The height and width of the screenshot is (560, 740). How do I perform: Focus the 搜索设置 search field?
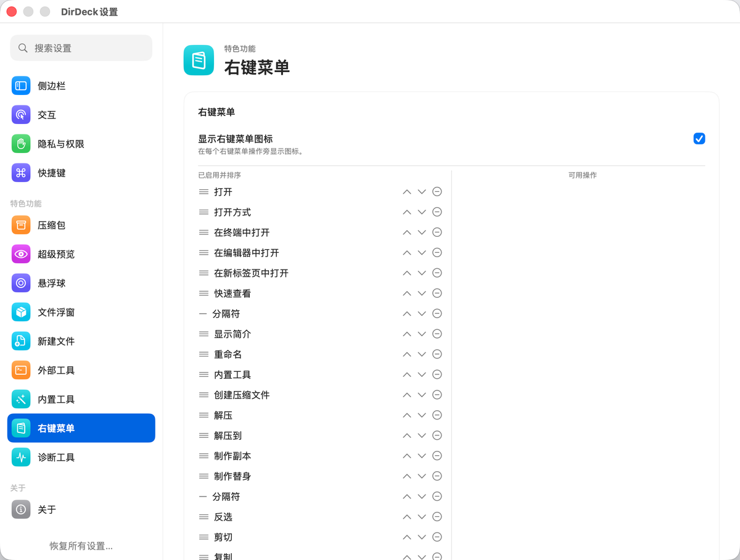pyautogui.click(x=81, y=48)
